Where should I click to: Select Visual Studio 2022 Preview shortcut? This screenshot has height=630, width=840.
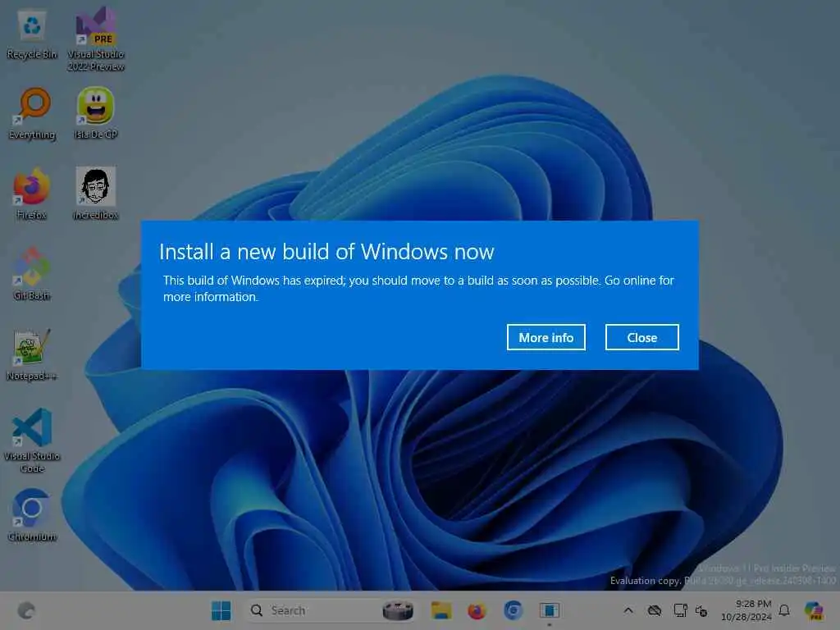96,39
